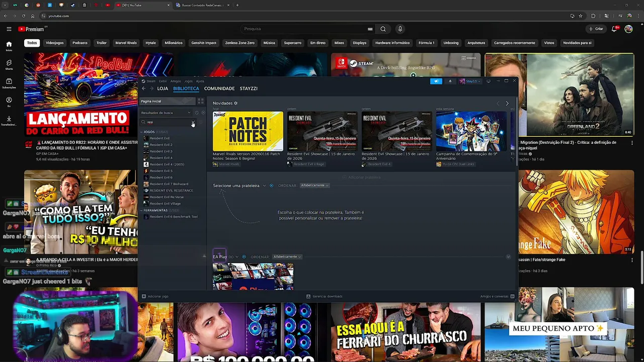This screenshot has height=362, width=644.
Task: Click the ready-to-play filter icon in Steam
Action: click(203, 113)
